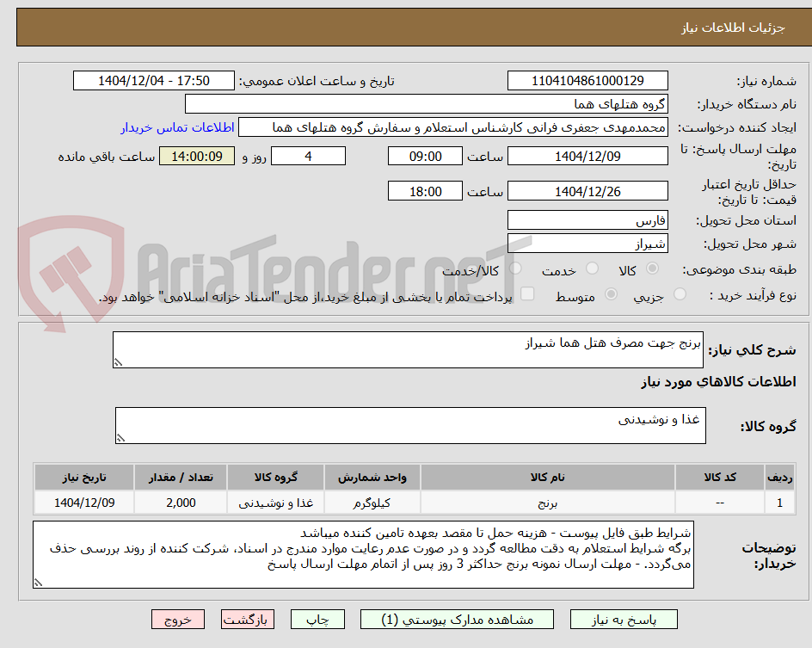Click the request creator name field

[x=453, y=127]
